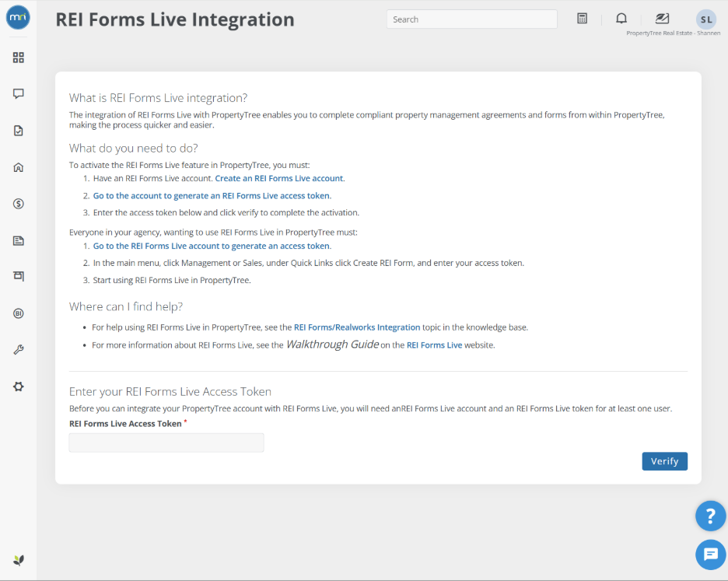728x581 pixels.
Task: Click the 'REI Forms Live Integration' page title
Action: (x=175, y=19)
